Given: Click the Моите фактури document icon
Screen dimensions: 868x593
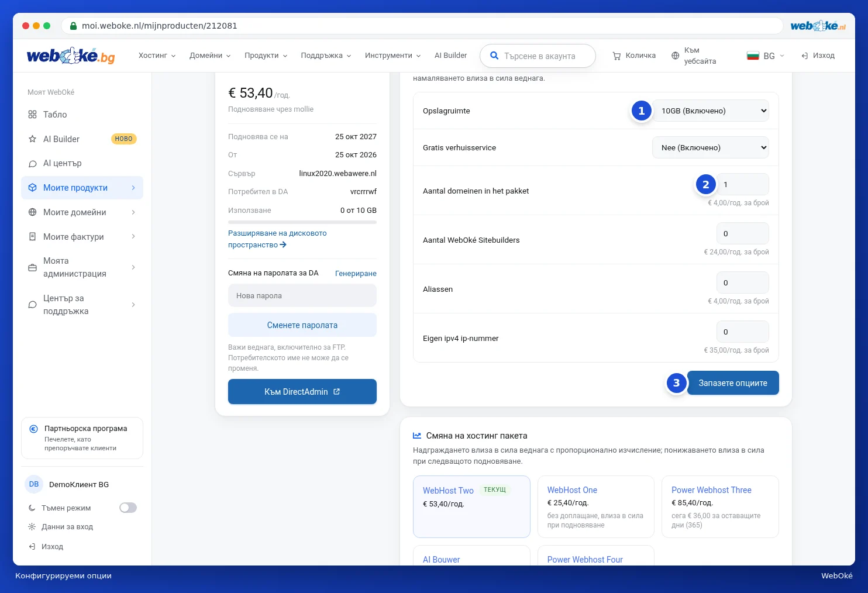Looking at the screenshot, I should coord(33,237).
